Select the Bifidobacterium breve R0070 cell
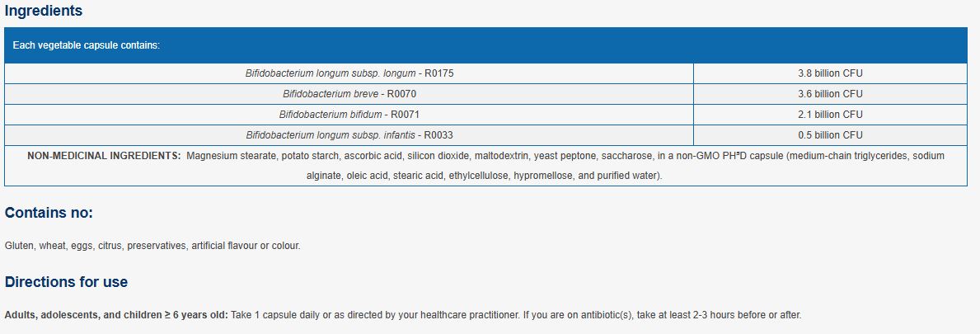The image size is (980, 334). (349, 94)
